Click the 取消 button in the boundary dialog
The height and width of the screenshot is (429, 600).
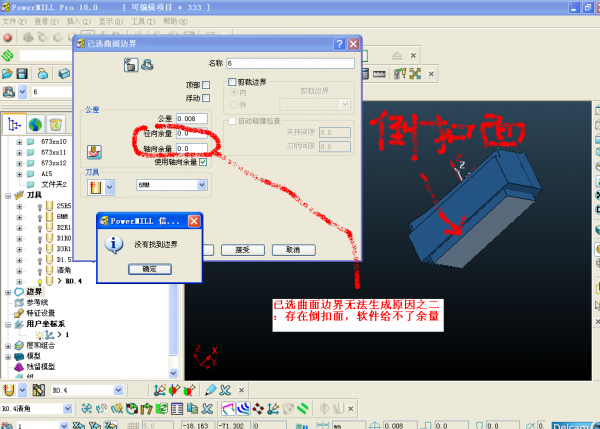click(x=293, y=250)
